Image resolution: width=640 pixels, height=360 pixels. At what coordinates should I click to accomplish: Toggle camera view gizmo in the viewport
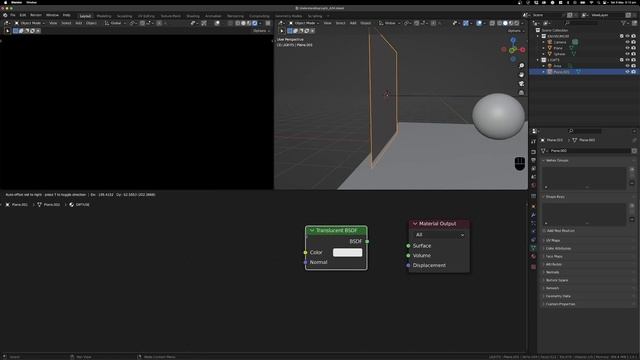[521, 84]
